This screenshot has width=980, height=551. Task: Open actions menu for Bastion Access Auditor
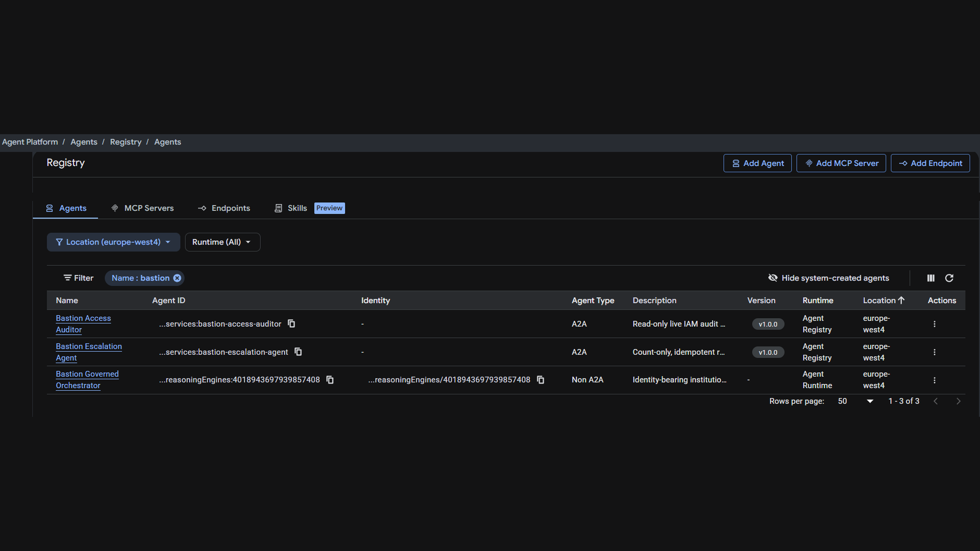(935, 324)
